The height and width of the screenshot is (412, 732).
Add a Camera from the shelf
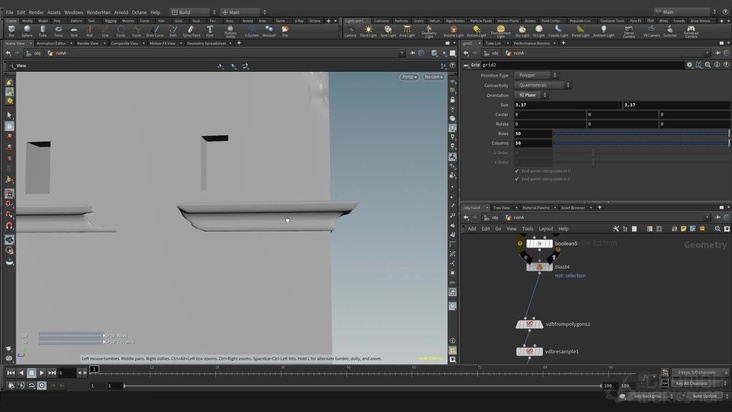[350, 31]
